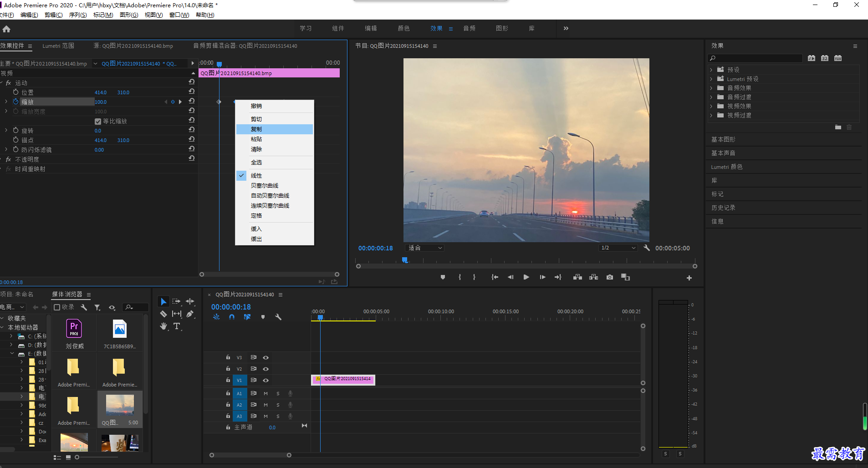
Task: Open the Button Editor plus icon
Action: pos(689,278)
